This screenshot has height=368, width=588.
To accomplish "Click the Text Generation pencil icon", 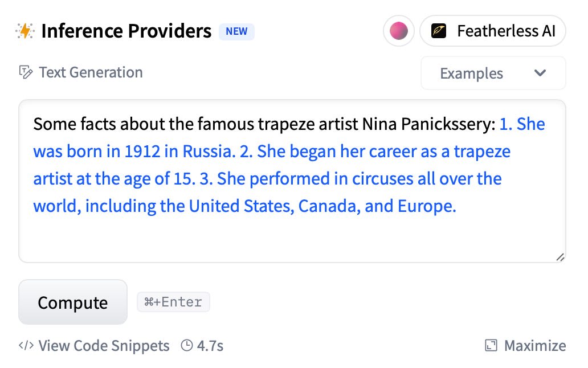I will click(26, 72).
